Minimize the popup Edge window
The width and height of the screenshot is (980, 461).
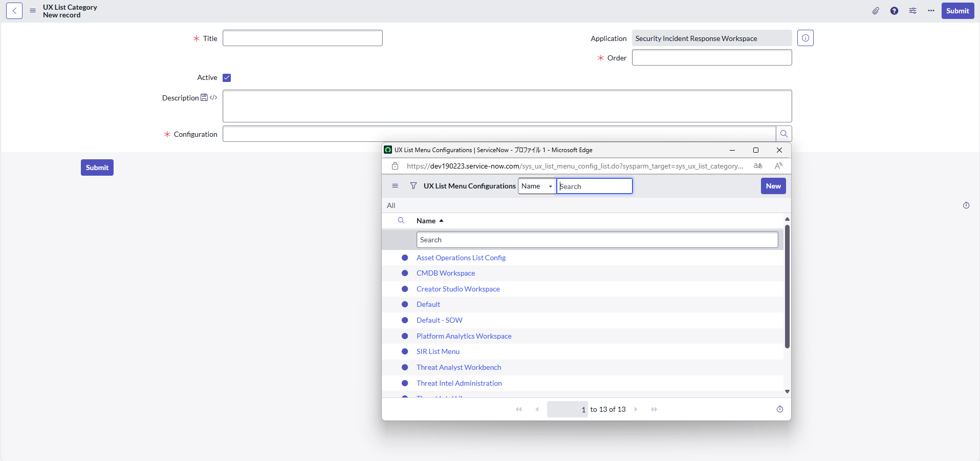point(732,150)
